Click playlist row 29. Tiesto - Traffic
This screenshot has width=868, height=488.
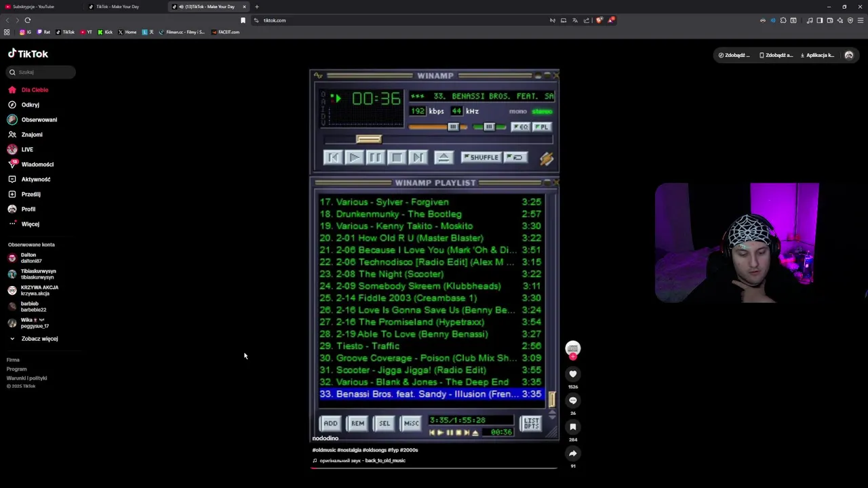point(431,346)
